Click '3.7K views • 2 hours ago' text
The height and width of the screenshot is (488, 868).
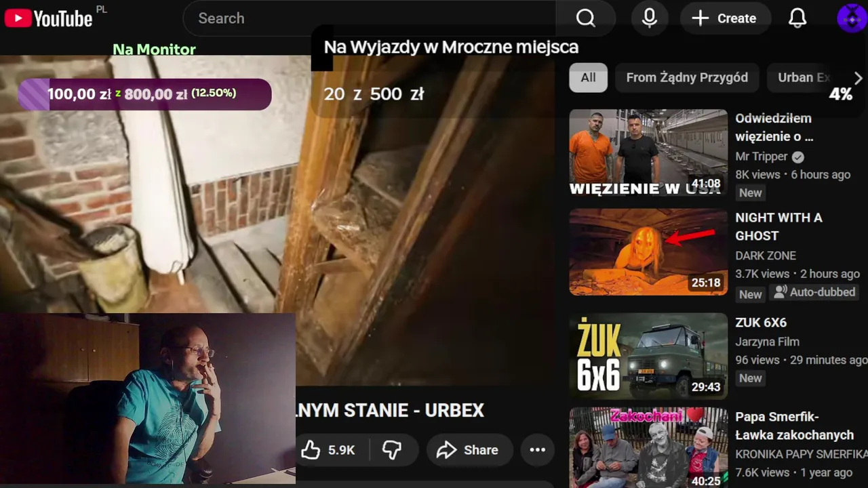(x=797, y=274)
